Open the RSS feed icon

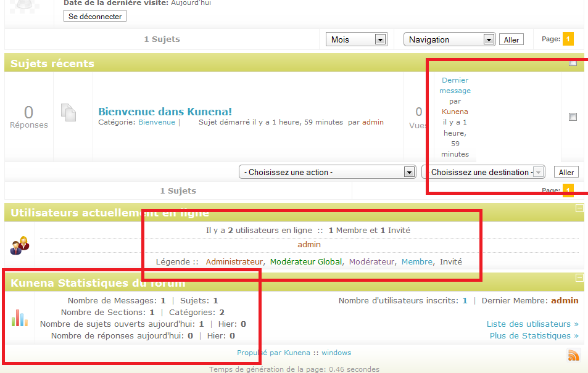click(x=573, y=355)
